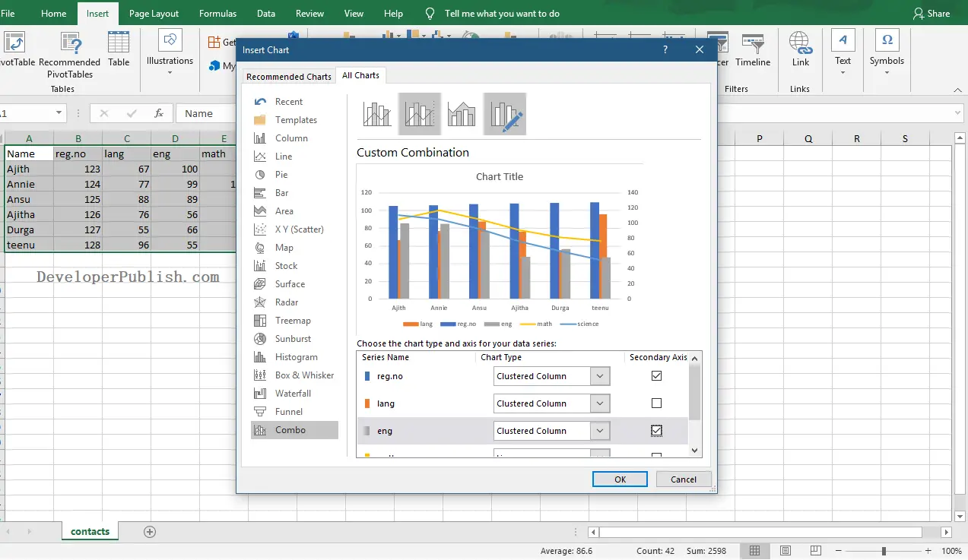Open the Templates chart category
The image size is (968, 560).
[294, 120]
